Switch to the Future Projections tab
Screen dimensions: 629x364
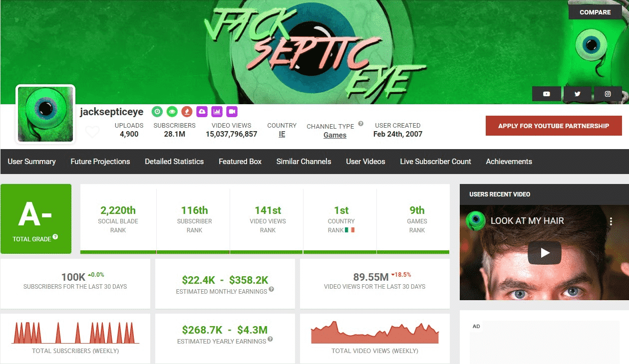point(100,162)
